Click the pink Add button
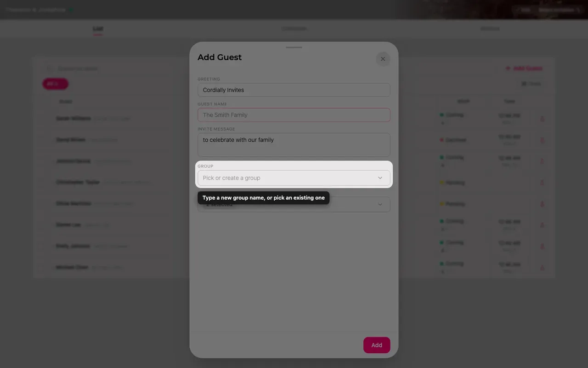 [x=377, y=345]
